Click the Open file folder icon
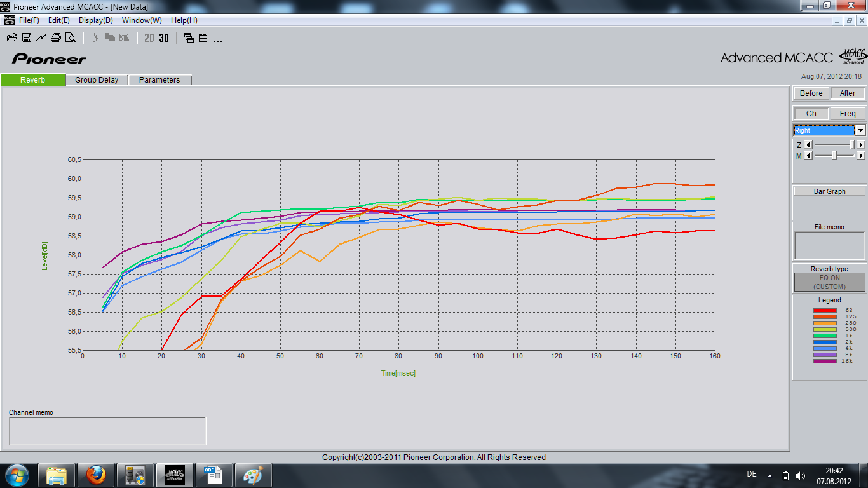The height and width of the screenshot is (488, 868). tap(11, 37)
